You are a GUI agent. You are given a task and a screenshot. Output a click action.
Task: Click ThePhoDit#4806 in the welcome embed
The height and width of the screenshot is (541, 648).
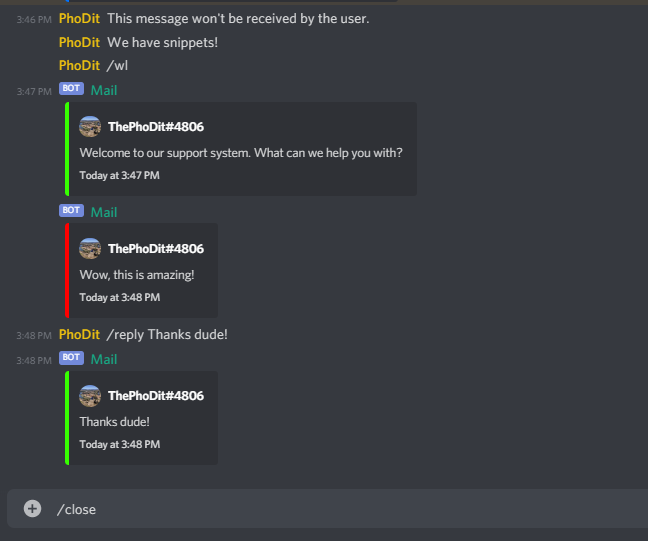[x=156, y=126]
